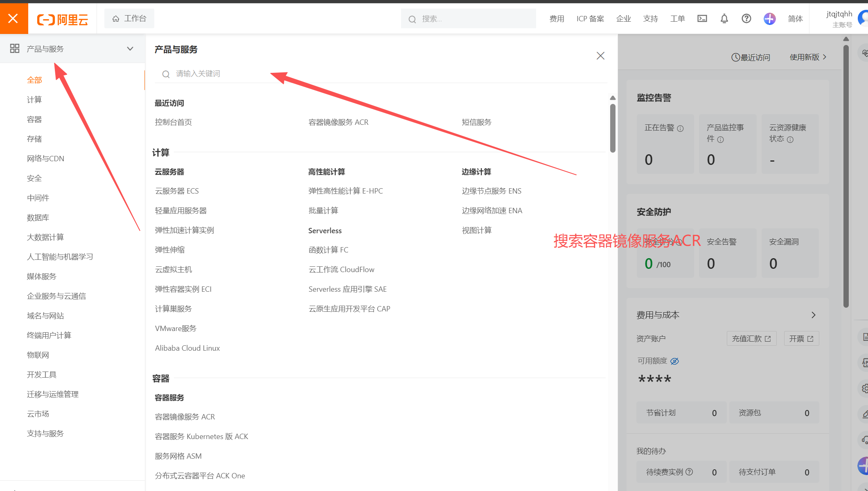Click the 产品与服务 grid icon
Screen dimensions: 868x491
(15, 49)
